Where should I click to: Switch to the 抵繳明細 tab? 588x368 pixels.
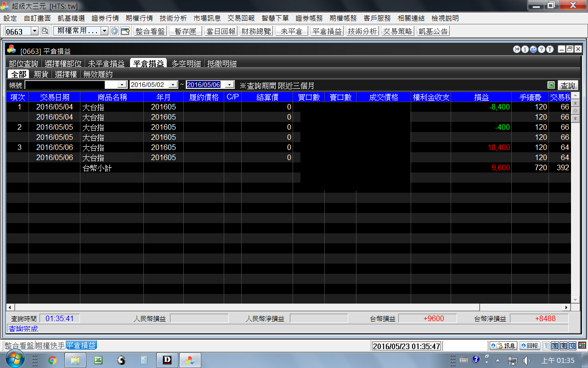tap(222, 64)
